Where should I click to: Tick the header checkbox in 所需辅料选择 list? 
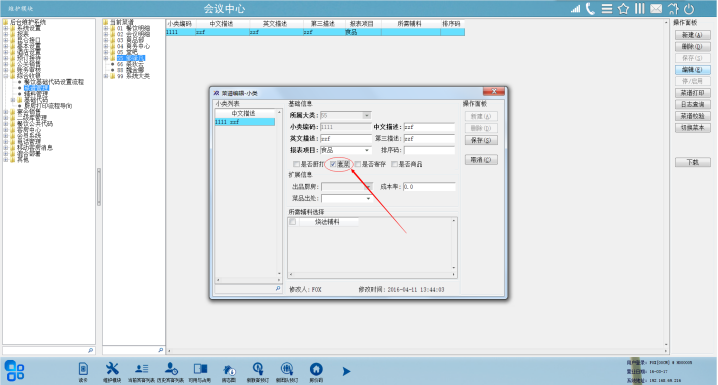[x=293, y=222]
